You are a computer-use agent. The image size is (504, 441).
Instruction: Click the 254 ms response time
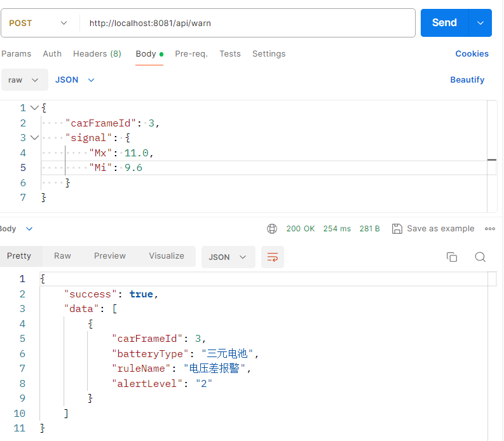coord(337,229)
